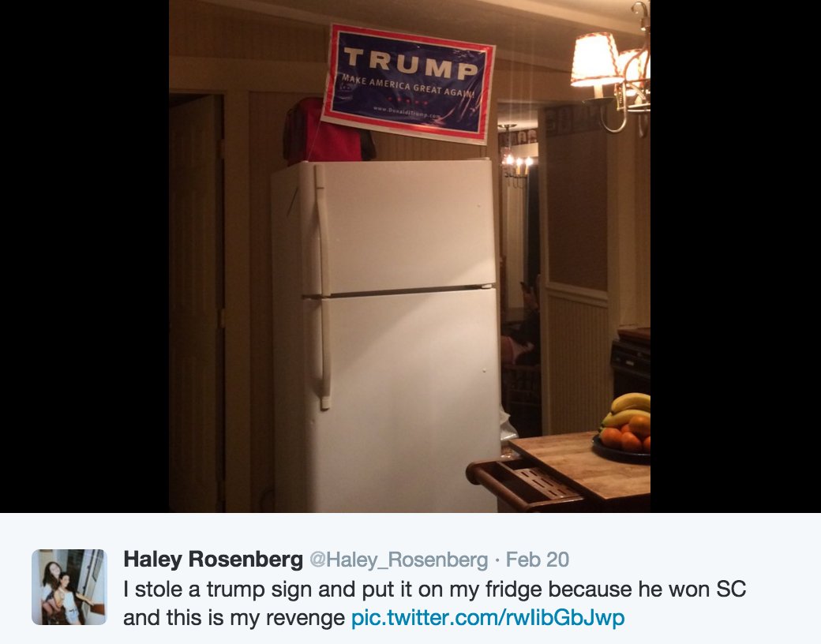Click the lower fridge door handle
This screenshot has width=821, height=644.
(323, 354)
